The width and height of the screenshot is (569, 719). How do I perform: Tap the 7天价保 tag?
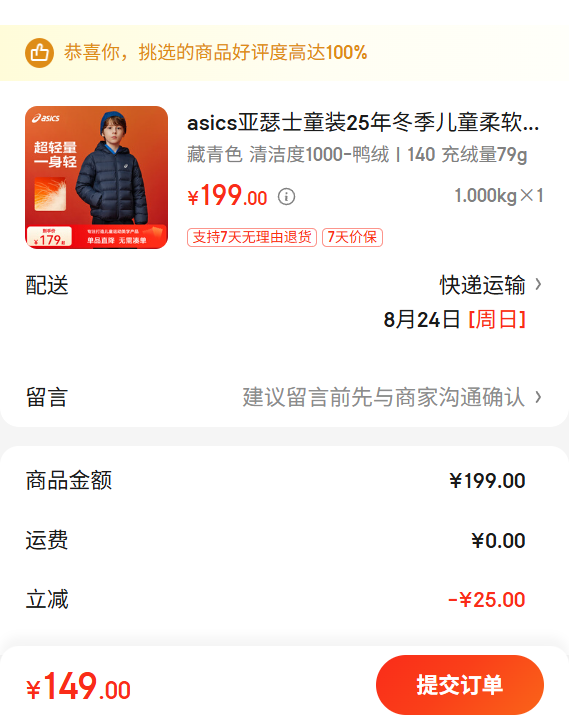click(352, 237)
